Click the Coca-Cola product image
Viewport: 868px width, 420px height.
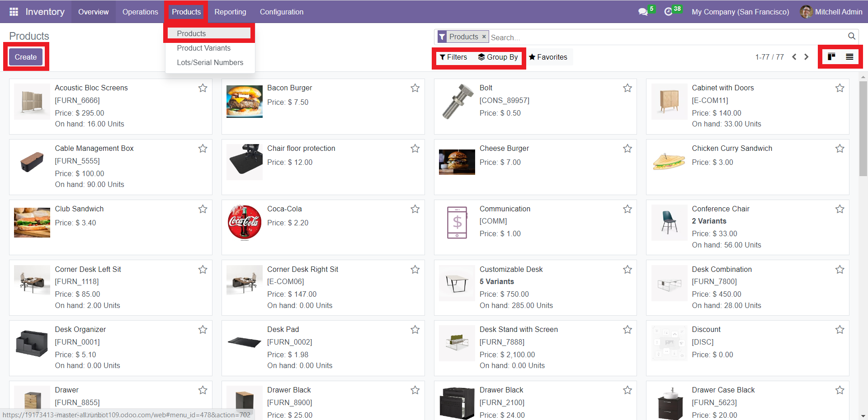coord(245,222)
